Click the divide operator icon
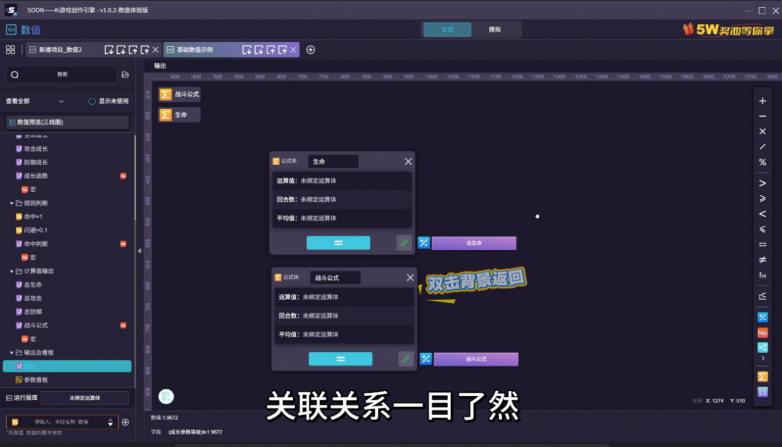Screen dimensions: 782x447 (762, 146)
